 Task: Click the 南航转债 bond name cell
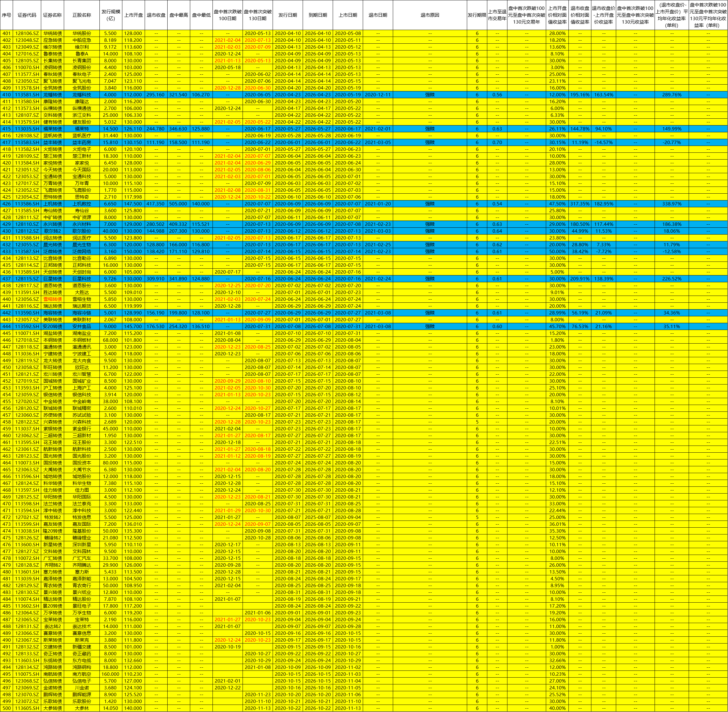pyautogui.click(x=52, y=674)
